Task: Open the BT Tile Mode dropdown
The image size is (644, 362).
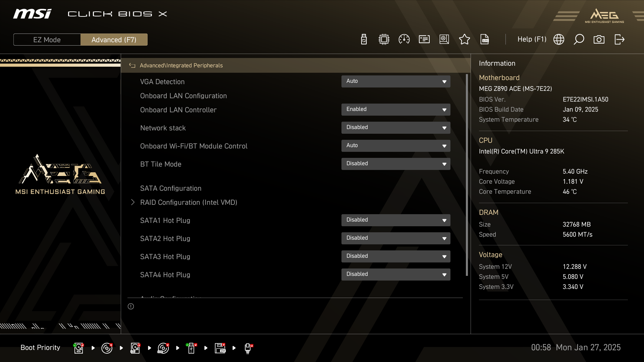Action: point(395,164)
